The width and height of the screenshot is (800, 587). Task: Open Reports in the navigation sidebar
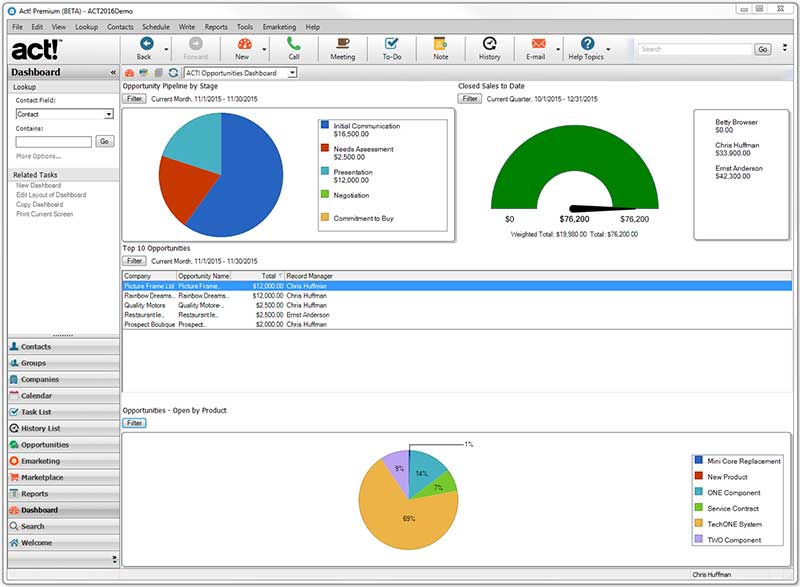coord(64,494)
